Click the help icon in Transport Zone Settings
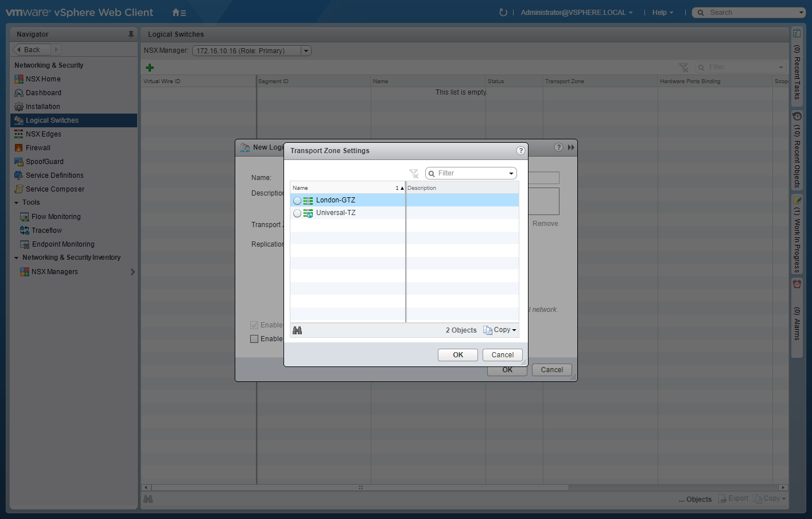Viewport: 812px width, 519px height. point(520,151)
